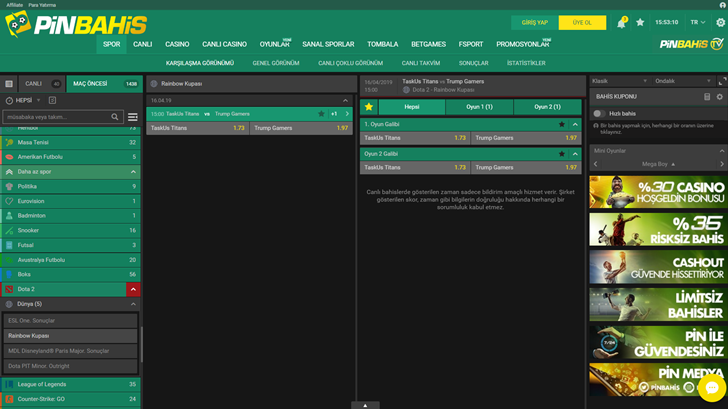
Task: Open bet slip calculator icon
Action: point(707,97)
